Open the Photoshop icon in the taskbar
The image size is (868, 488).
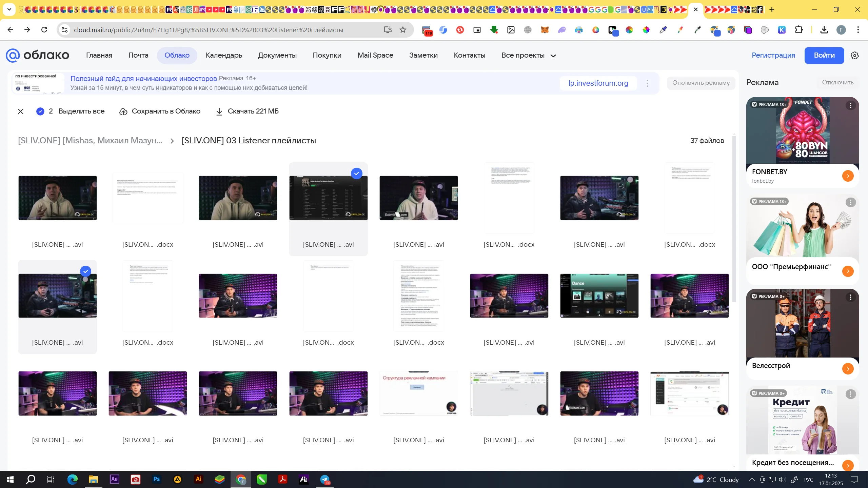point(156,479)
